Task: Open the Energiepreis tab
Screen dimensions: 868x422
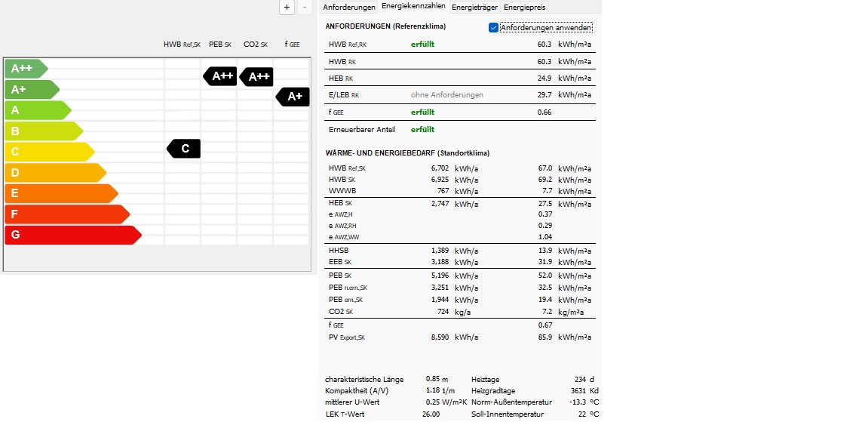Action: coord(524,8)
